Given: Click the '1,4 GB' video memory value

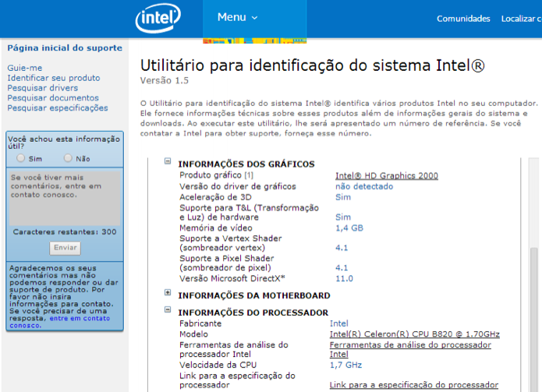Looking at the screenshot, I should (349, 228).
